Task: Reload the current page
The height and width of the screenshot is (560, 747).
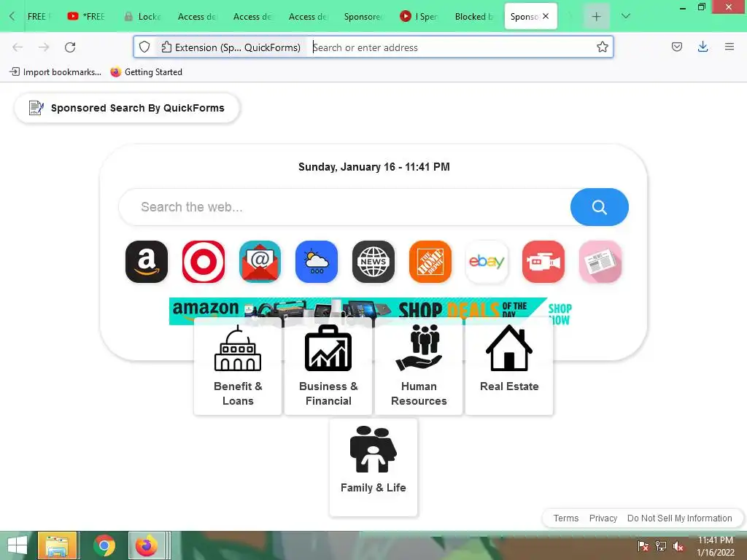Action: pyautogui.click(x=70, y=47)
